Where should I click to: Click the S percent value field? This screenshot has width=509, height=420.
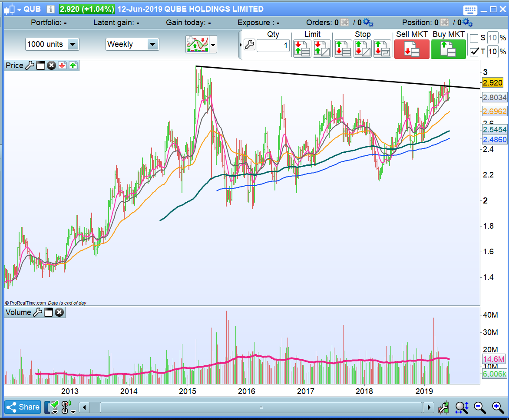point(493,38)
